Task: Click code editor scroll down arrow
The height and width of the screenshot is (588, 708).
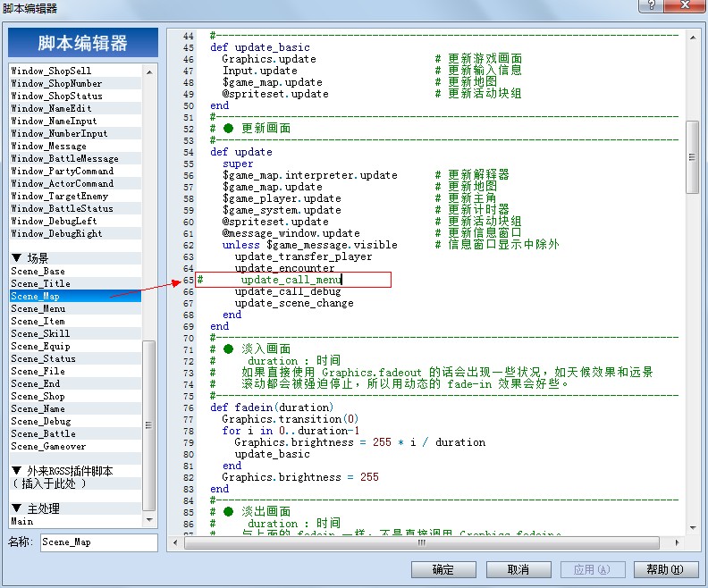Action: coord(693,527)
